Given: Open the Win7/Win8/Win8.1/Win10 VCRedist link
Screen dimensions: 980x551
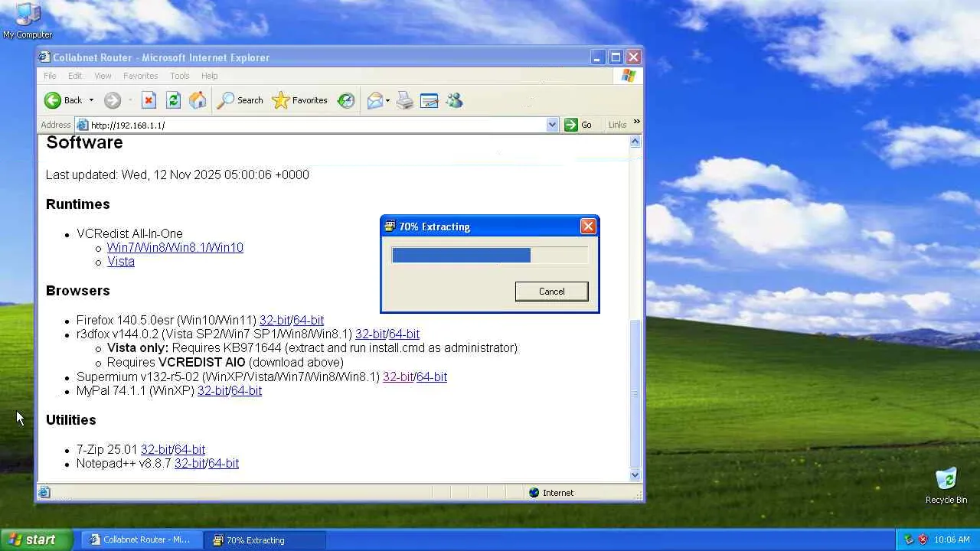Looking at the screenshot, I should [x=175, y=248].
